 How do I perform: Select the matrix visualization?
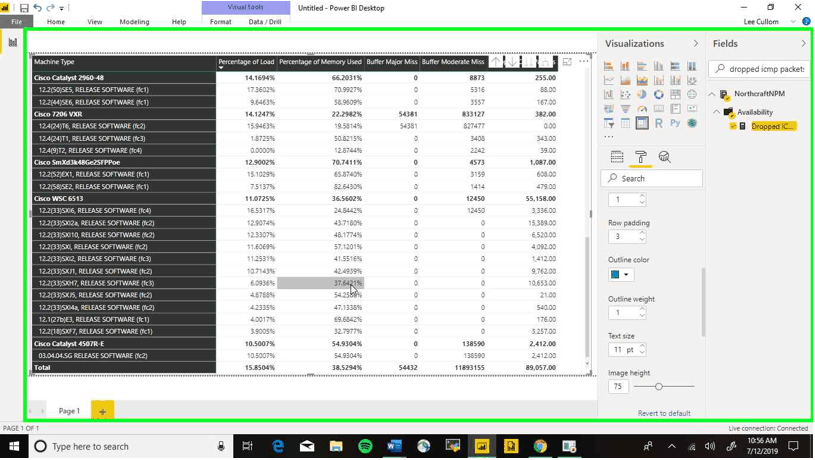click(641, 123)
